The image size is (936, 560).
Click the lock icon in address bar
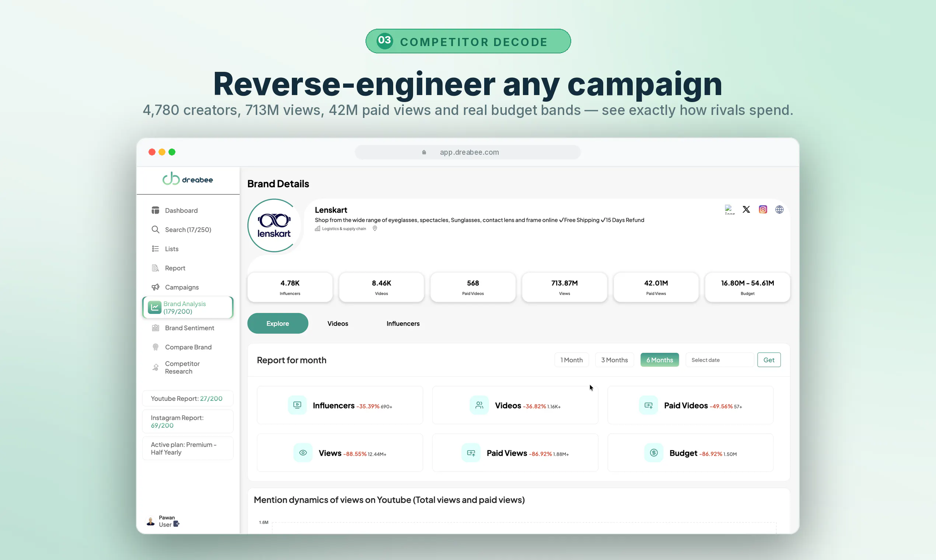424,152
